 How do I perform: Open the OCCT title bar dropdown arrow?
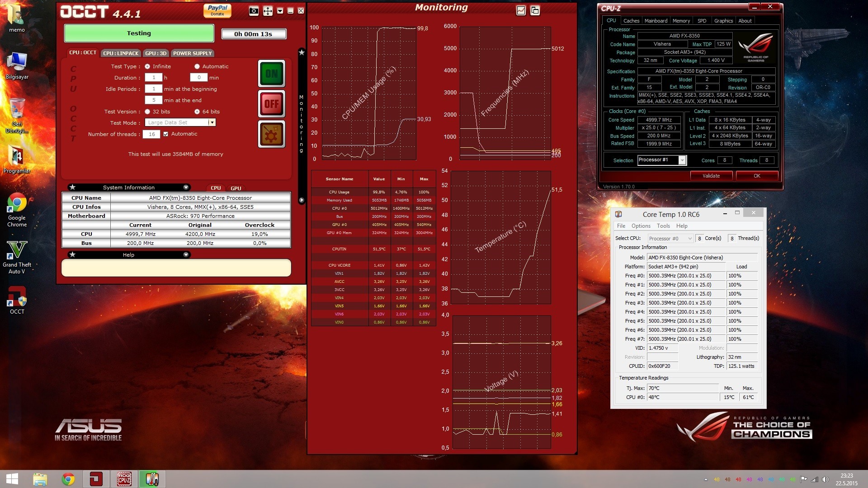pos(280,11)
